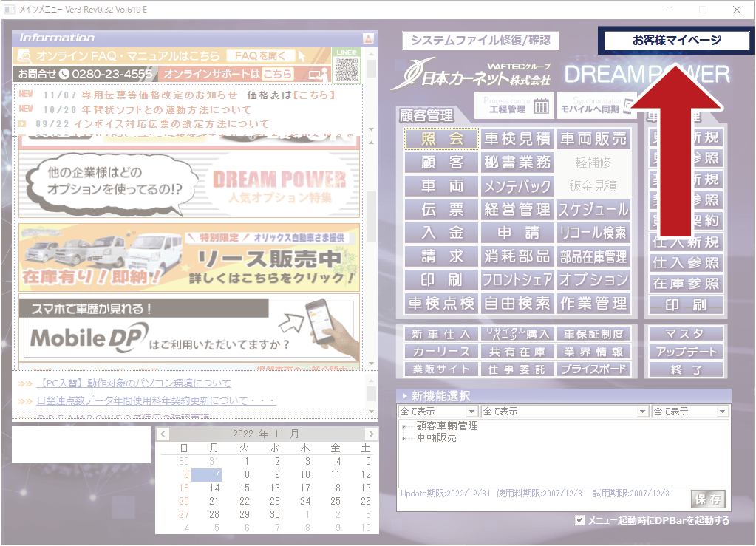The image size is (756, 546).
Task: Click 共有在庫 button
Action: tap(517, 352)
